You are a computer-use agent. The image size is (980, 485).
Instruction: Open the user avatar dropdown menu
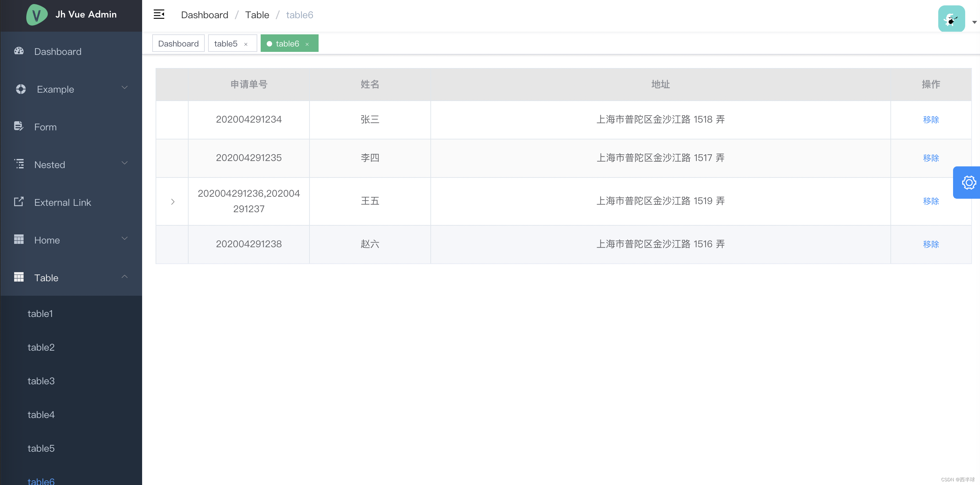pyautogui.click(x=951, y=18)
